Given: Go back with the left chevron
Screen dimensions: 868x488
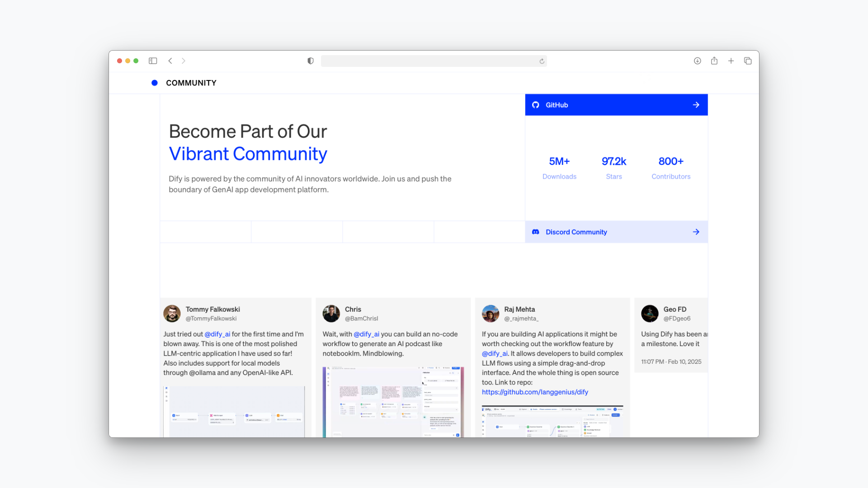Looking at the screenshot, I should (x=170, y=61).
